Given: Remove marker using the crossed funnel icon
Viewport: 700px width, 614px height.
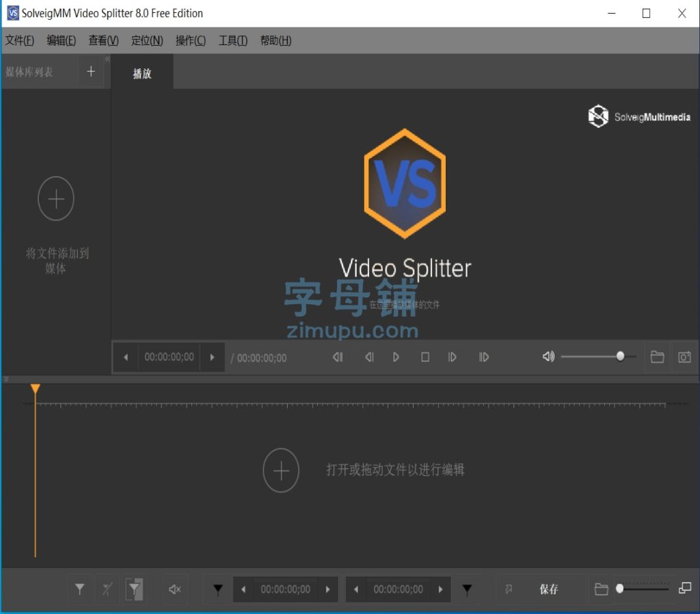Looking at the screenshot, I should click(107, 589).
